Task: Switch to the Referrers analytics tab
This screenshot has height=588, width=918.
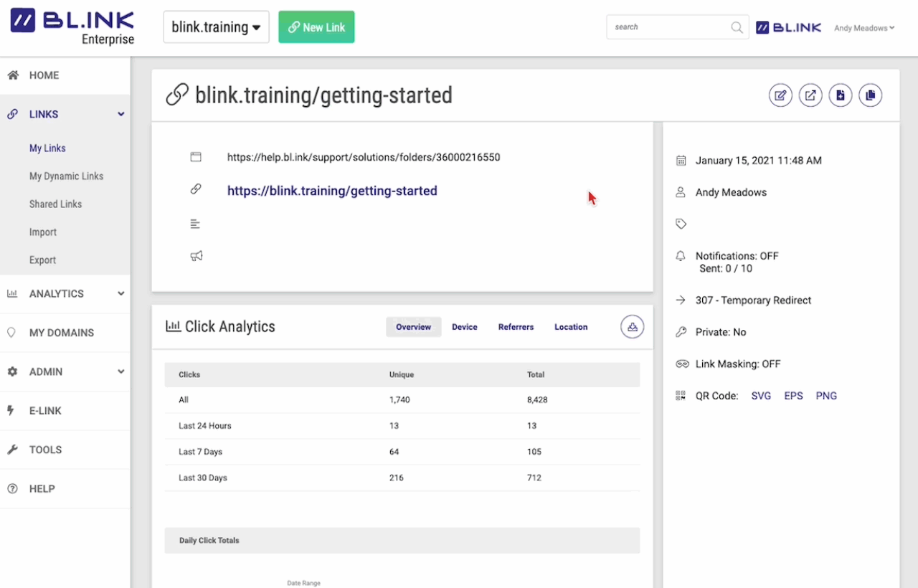Action: coord(516,327)
